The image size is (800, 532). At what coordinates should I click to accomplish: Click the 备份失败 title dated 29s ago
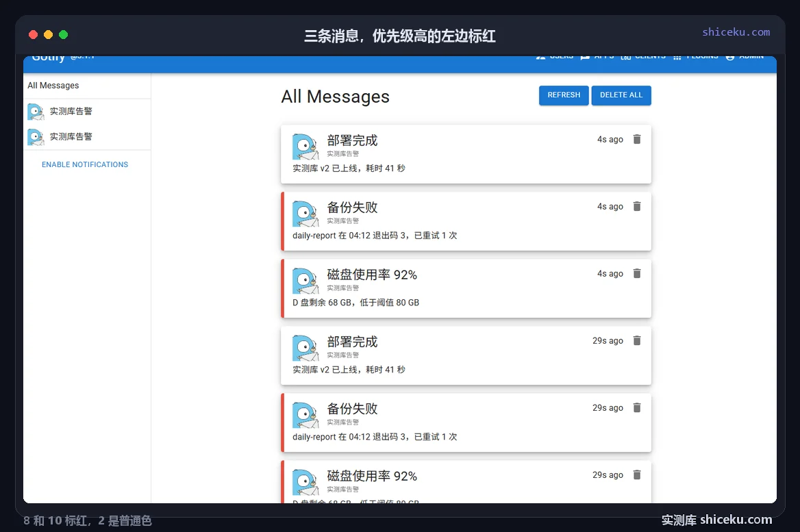[x=352, y=409]
